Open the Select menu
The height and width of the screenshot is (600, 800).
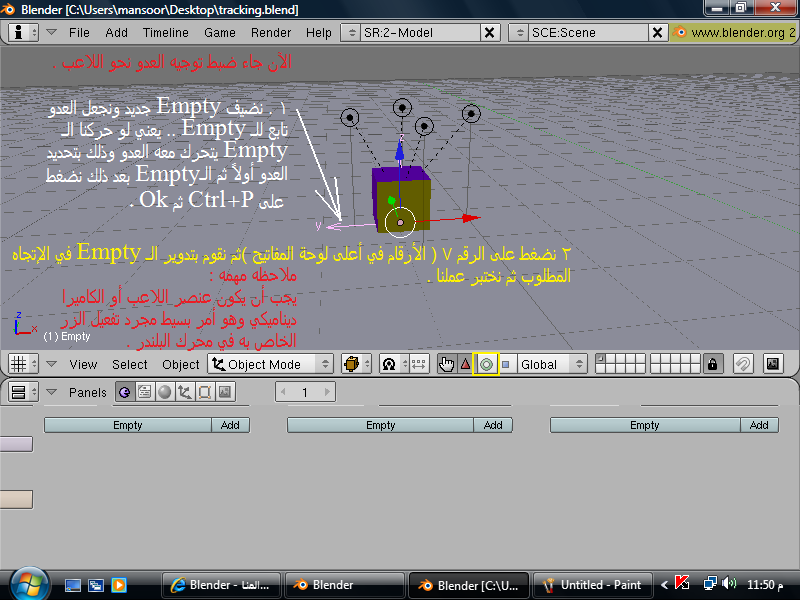(x=130, y=364)
